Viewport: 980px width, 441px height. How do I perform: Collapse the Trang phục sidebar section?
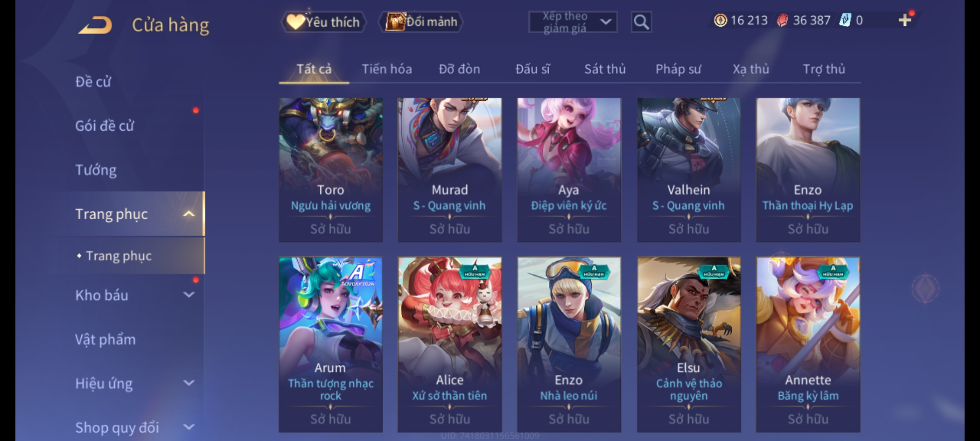pyautogui.click(x=189, y=214)
